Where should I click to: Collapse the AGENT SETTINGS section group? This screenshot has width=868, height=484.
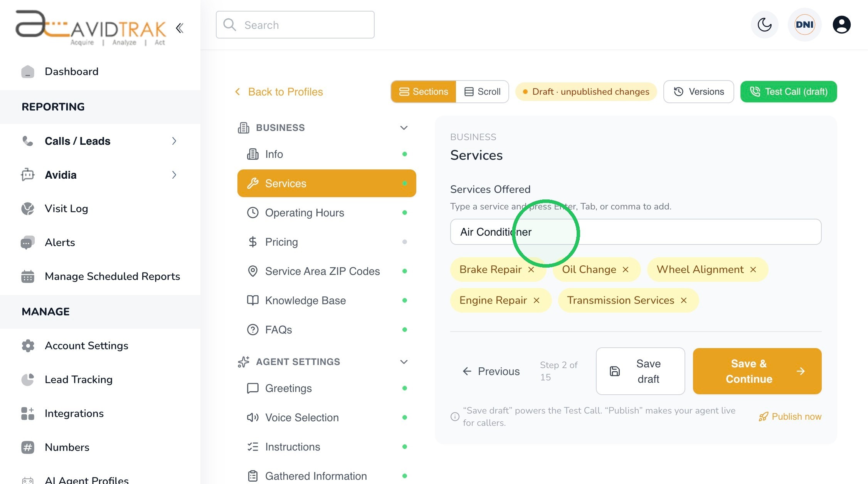[x=404, y=362]
